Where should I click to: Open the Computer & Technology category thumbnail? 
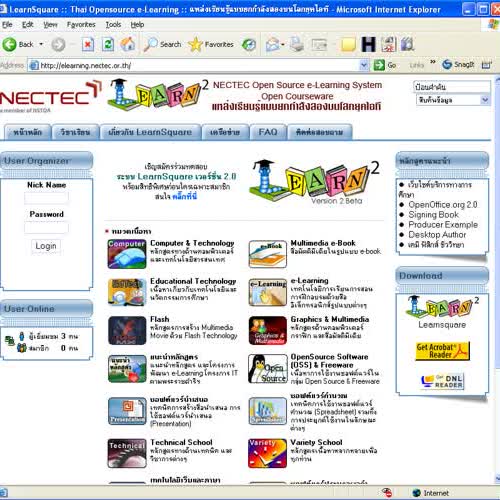click(127, 254)
